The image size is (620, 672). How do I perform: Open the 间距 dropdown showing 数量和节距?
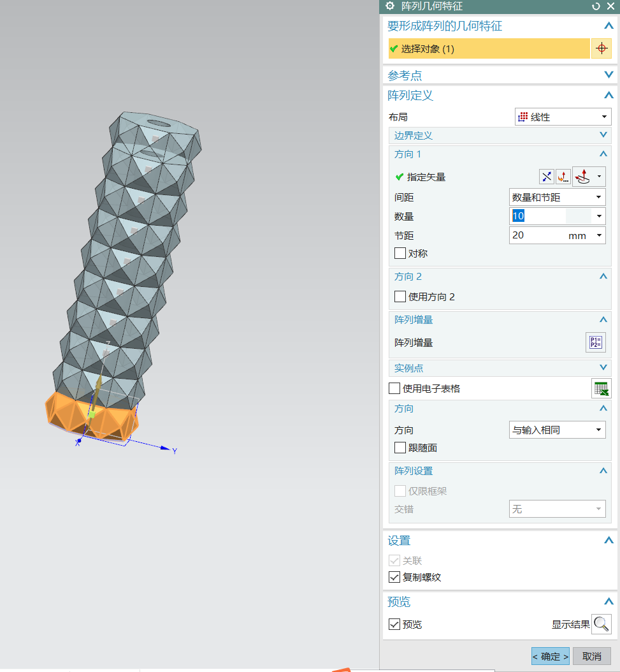click(598, 197)
